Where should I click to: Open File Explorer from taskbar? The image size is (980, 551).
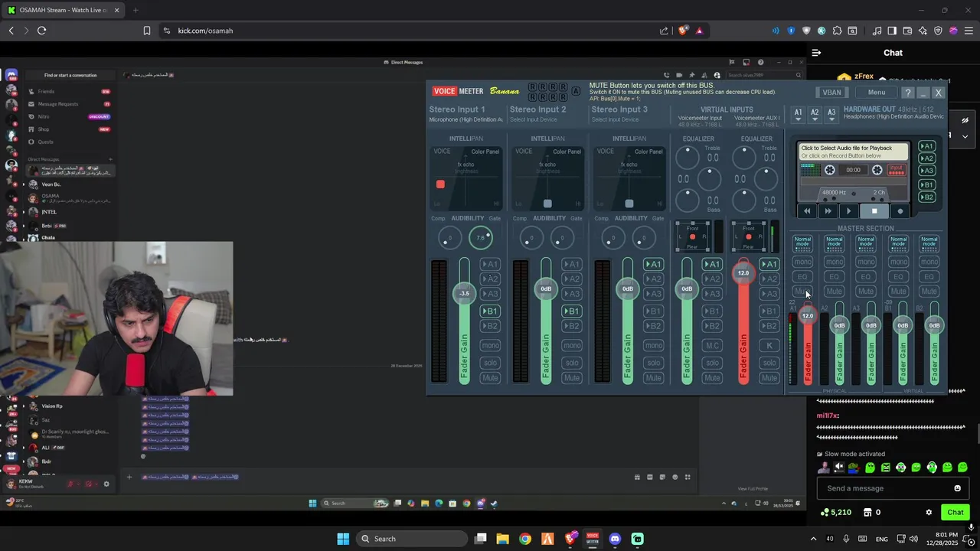(502, 539)
